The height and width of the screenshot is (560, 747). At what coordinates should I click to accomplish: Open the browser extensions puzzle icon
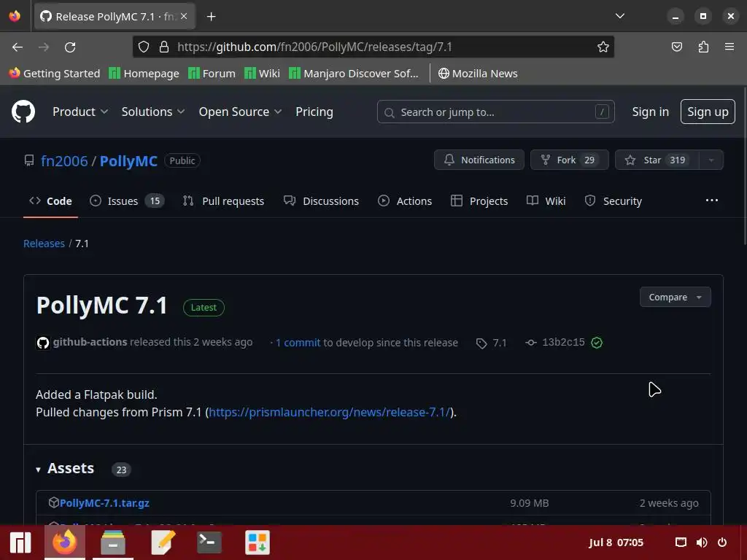pyautogui.click(x=703, y=47)
